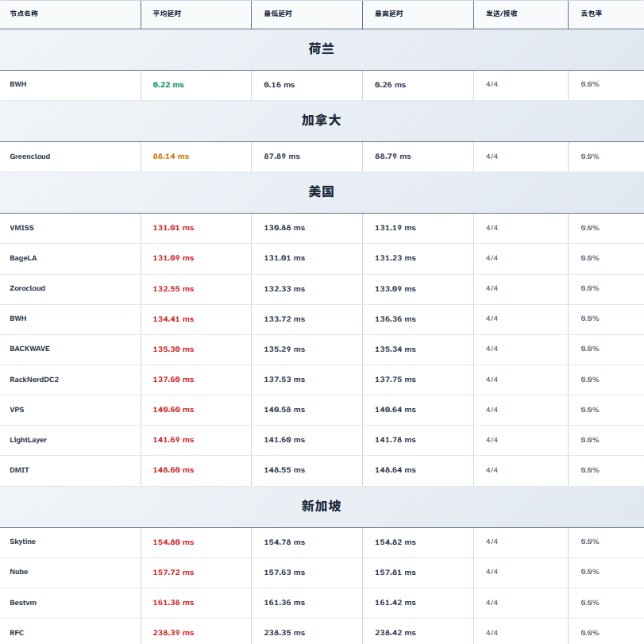Select the 发送/接收 column header

click(x=501, y=13)
